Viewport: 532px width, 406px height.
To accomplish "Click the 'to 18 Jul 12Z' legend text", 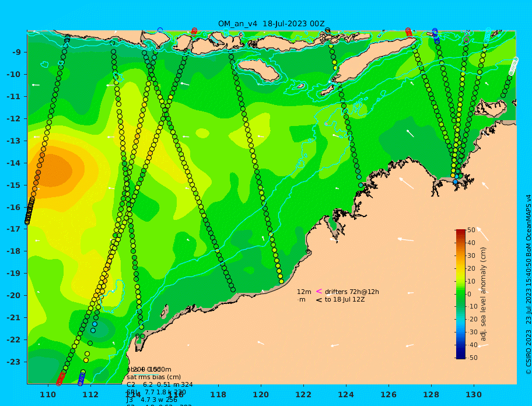I will (345, 299).
